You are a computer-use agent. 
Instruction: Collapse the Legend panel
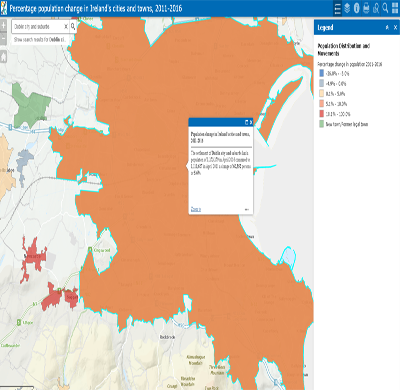387,28
